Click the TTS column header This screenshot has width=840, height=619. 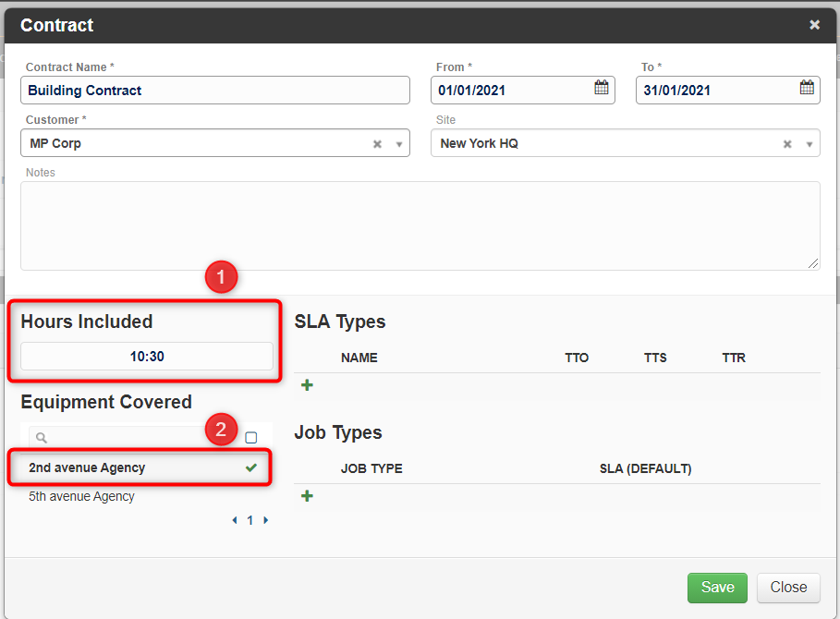point(655,358)
